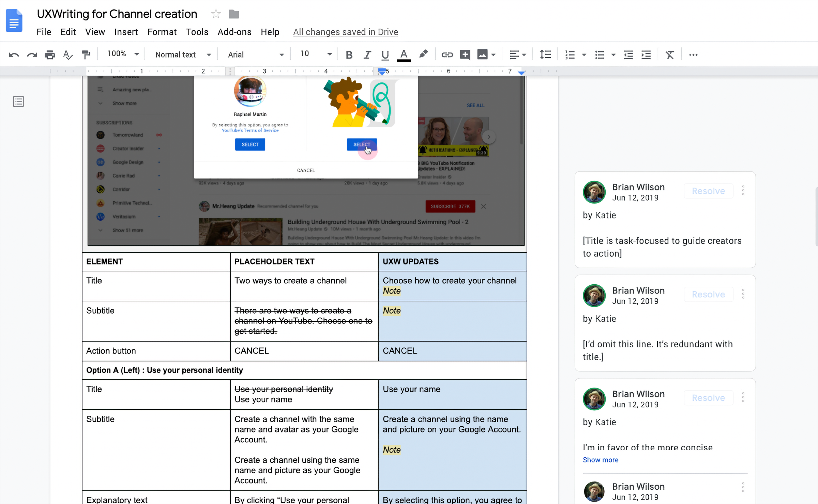The height and width of the screenshot is (504, 818).
Task: Open the Help menu
Action: [x=270, y=32]
